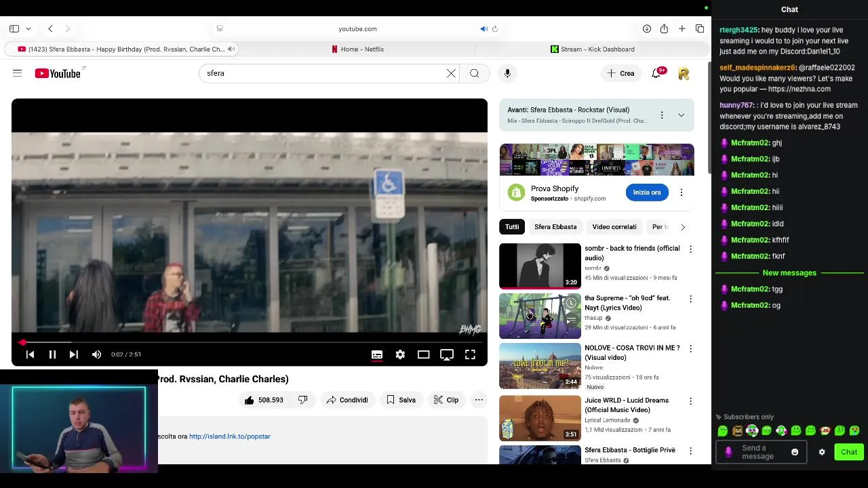This screenshot has height=488, width=868.
Task: Open chat settings gear icon
Action: tap(822, 452)
